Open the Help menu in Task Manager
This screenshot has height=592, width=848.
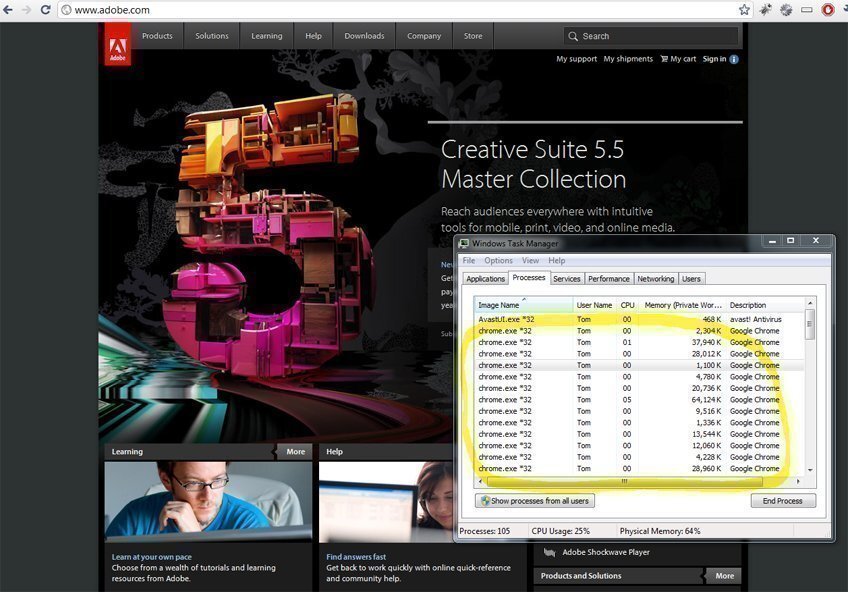point(556,260)
